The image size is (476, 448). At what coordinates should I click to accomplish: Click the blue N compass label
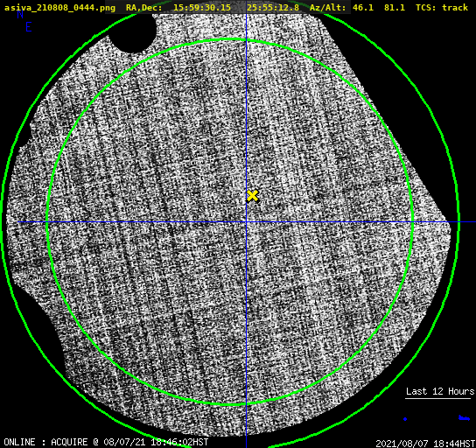point(20,14)
